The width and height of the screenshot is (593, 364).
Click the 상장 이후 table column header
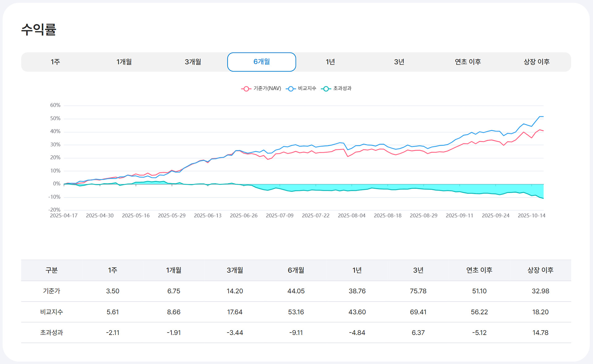[540, 270]
